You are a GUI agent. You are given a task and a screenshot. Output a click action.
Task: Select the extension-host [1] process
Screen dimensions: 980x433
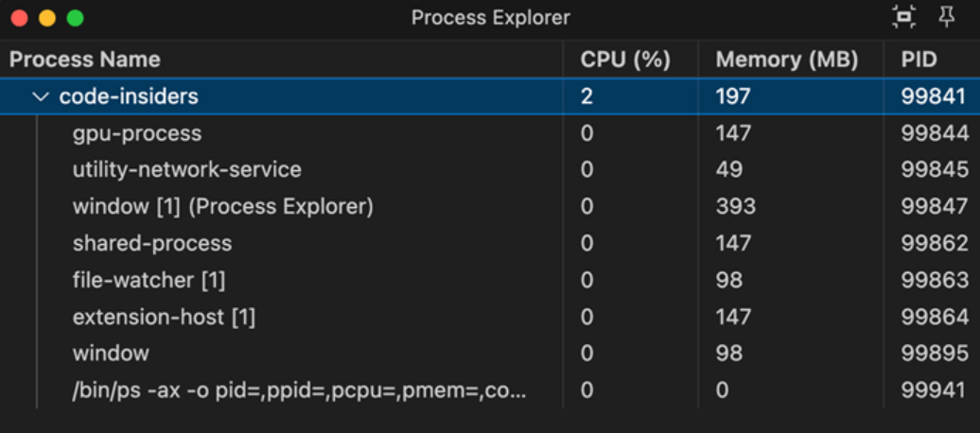(490, 317)
